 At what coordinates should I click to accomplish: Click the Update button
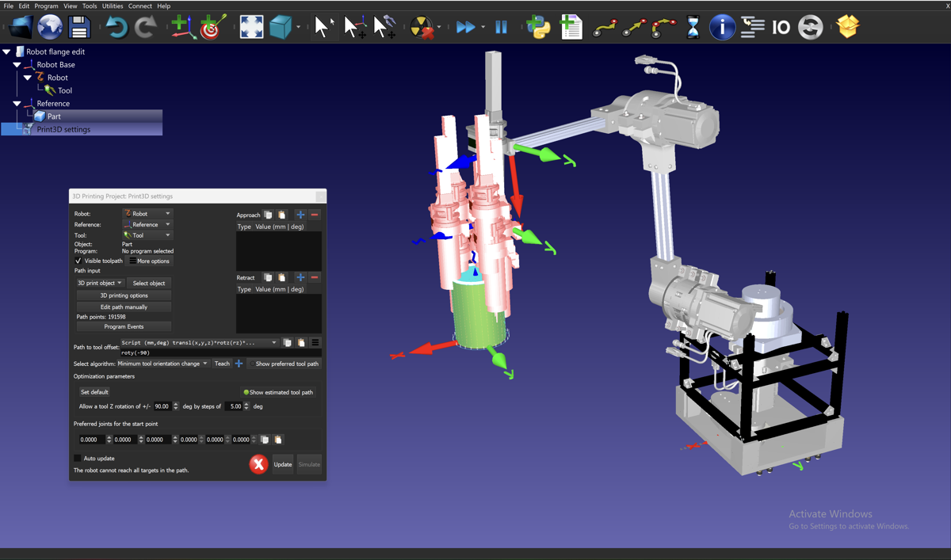[283, 464]
